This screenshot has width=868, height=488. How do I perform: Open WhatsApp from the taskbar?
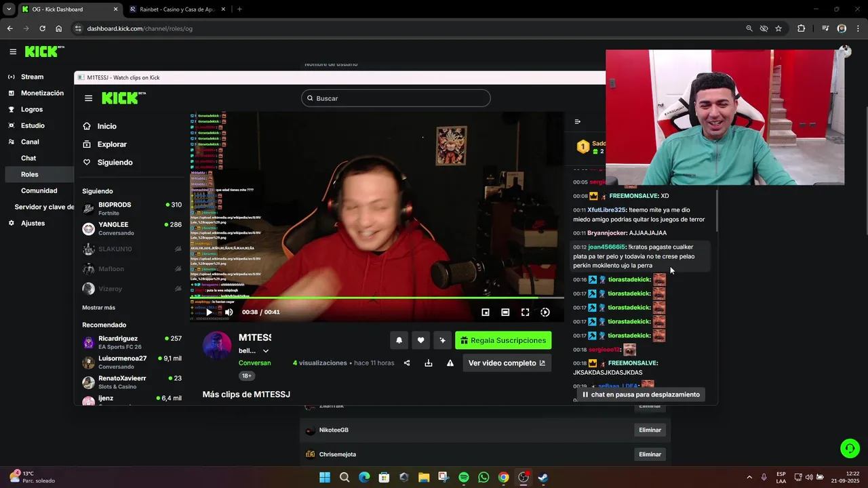coord(484,477)
